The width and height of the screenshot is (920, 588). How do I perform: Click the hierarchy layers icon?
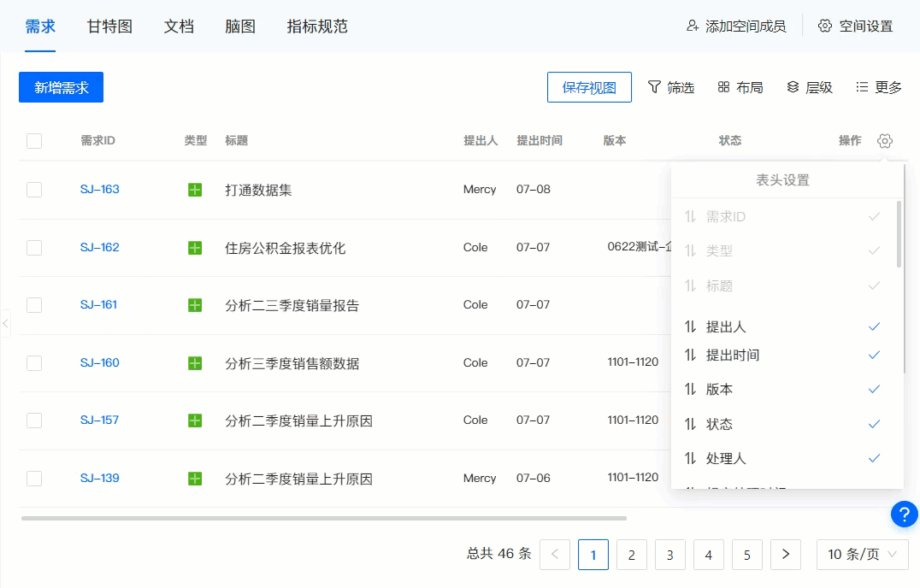793,87
